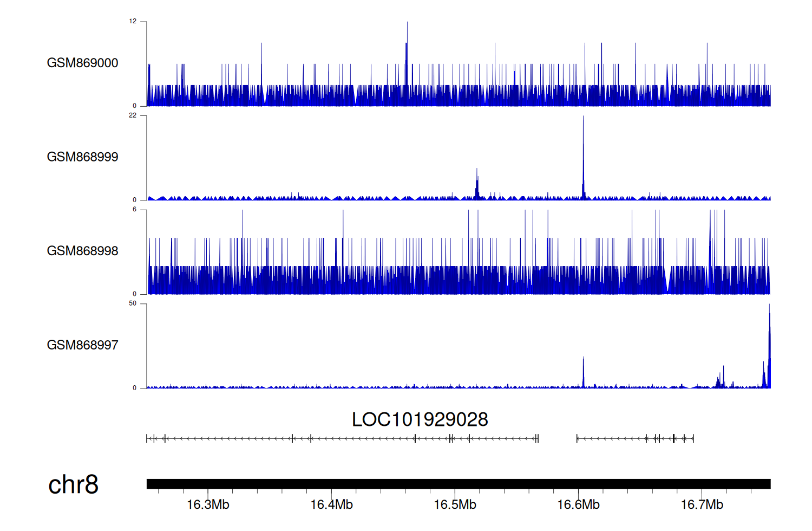Image resolution: width=812 pixels, height=531 pixels.
Task: Click the GSM869000 track label
Action: coord(82,63)
